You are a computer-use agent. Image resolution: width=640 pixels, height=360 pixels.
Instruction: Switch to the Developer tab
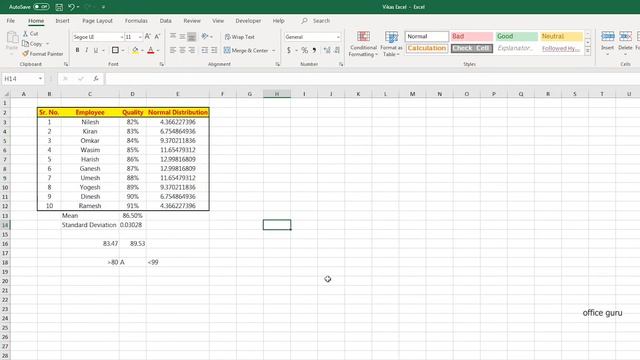click(248, 20)
